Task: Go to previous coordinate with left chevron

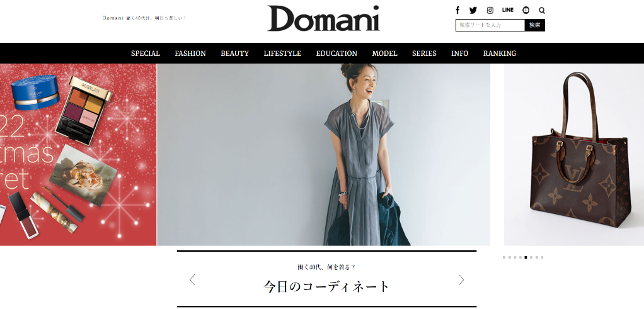Action: [192, 280]
